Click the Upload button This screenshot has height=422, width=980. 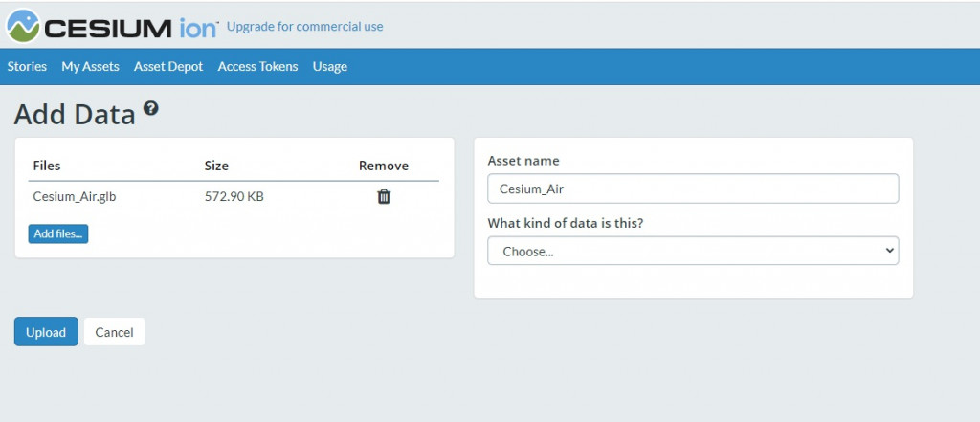[46, 332]
